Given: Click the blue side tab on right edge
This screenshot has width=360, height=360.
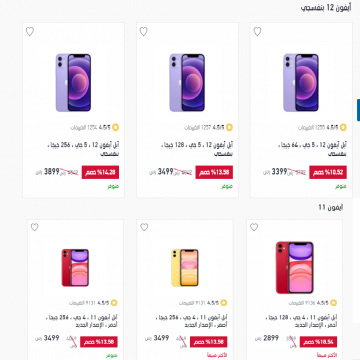Looking at the screenshot, I should 358,110.
